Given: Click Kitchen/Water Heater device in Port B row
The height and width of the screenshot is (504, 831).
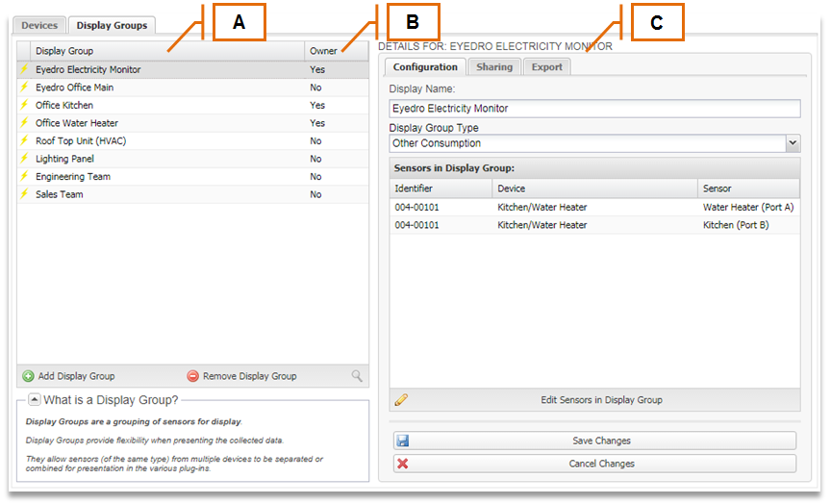Looking at the screenshot, I should [x=542, y=225].
